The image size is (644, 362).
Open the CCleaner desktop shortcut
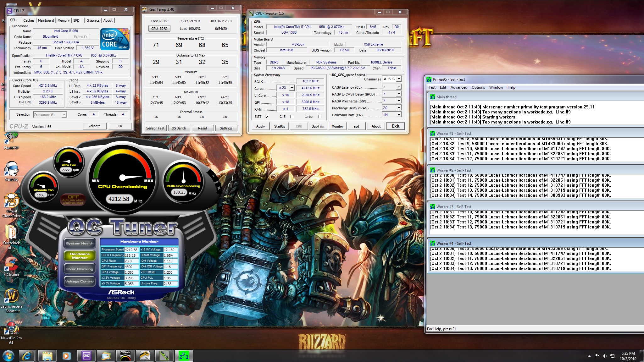click(11, 266)
